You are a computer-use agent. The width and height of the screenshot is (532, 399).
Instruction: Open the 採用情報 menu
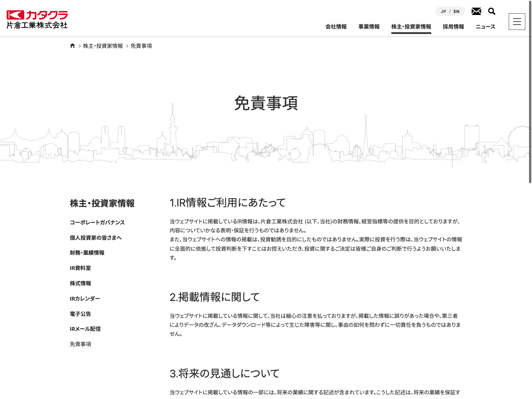point(453,27)
